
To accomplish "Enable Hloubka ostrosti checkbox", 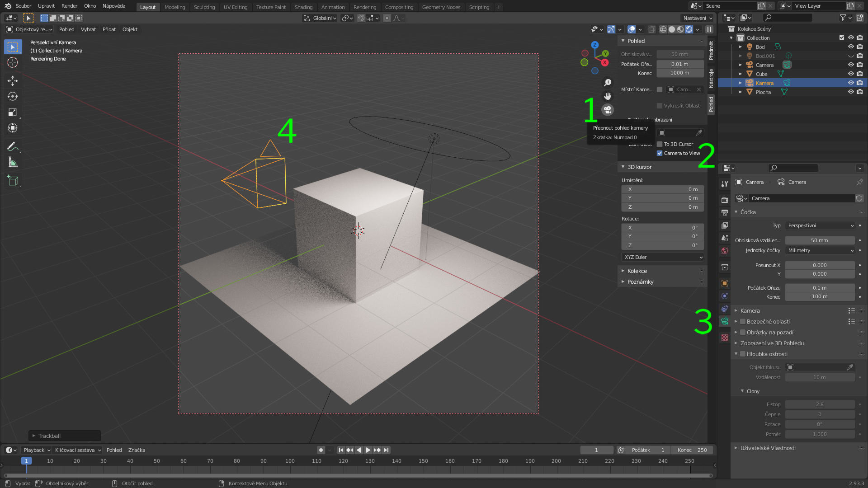I will coord(743,354).
